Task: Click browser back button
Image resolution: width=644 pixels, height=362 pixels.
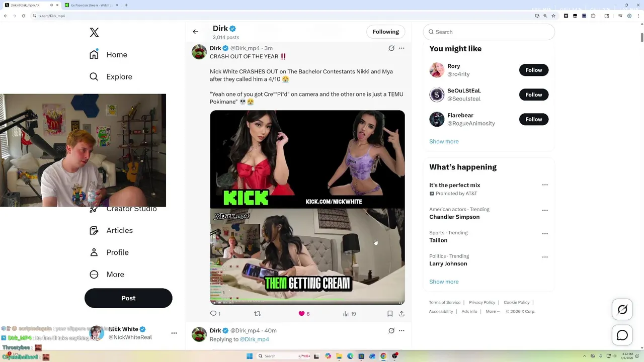Action: [6, 16]
